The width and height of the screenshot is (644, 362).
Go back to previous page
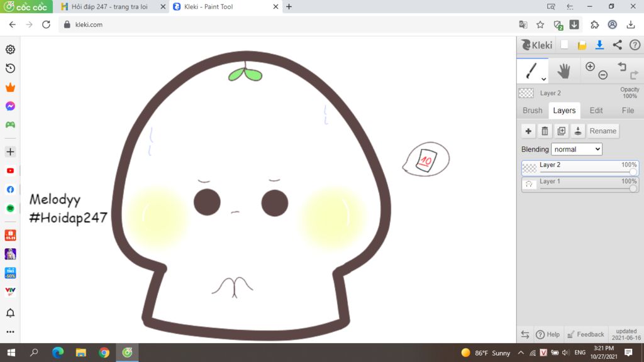pos(13,25)
